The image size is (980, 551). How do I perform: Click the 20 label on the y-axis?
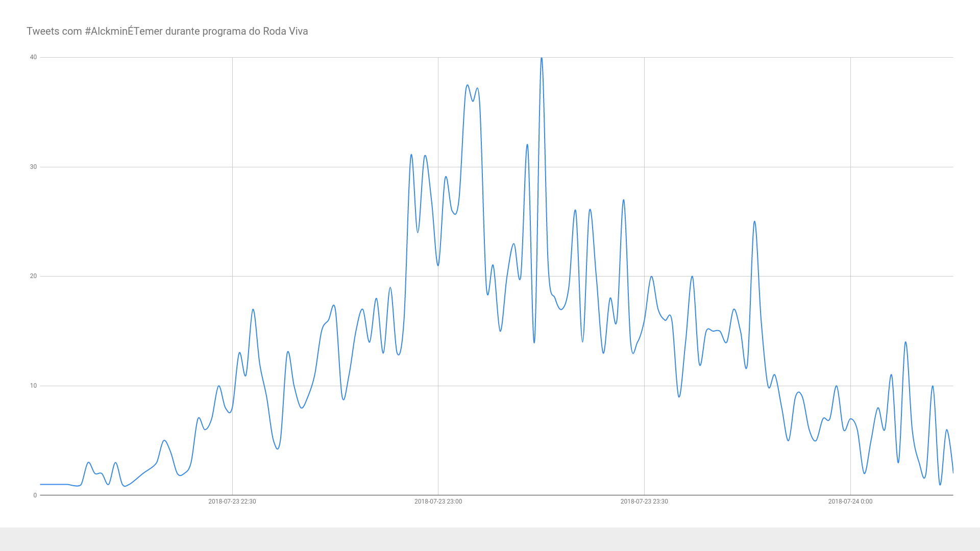tap(34, 276)
